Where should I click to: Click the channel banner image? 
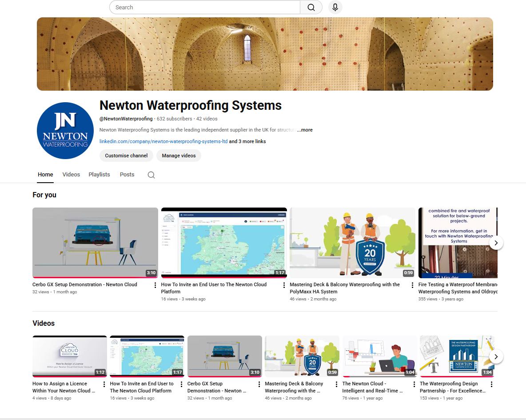click(x=265, y=54)
